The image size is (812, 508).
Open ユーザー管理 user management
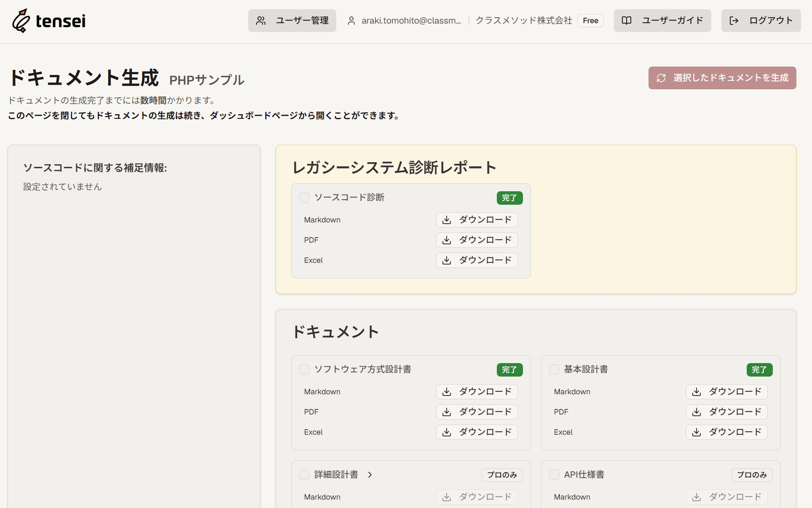click(292, 21)
